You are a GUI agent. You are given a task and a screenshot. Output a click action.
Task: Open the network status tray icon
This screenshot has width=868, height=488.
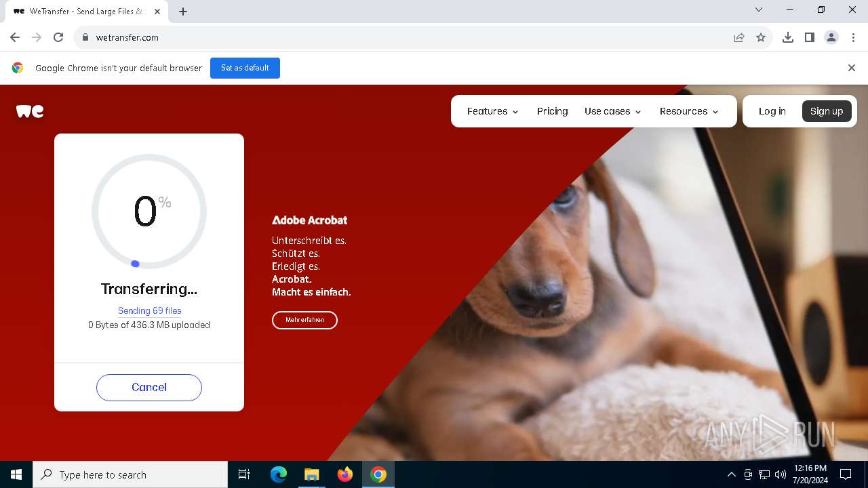[x=764, y=474]
